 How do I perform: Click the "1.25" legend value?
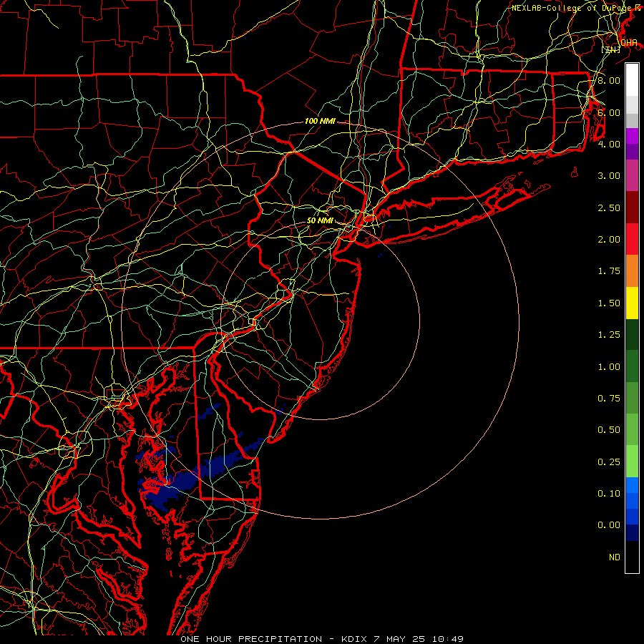[x=609, y=335]
